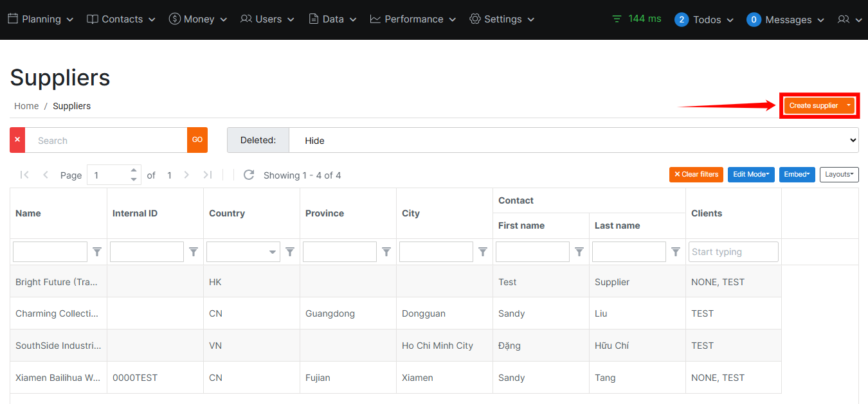Select the Xiamen Bailihua supplier name

[x=58, y=378]
